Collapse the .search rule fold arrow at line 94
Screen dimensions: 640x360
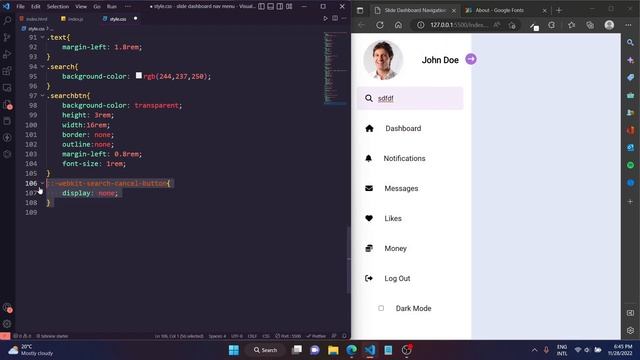tap(42, 67)
